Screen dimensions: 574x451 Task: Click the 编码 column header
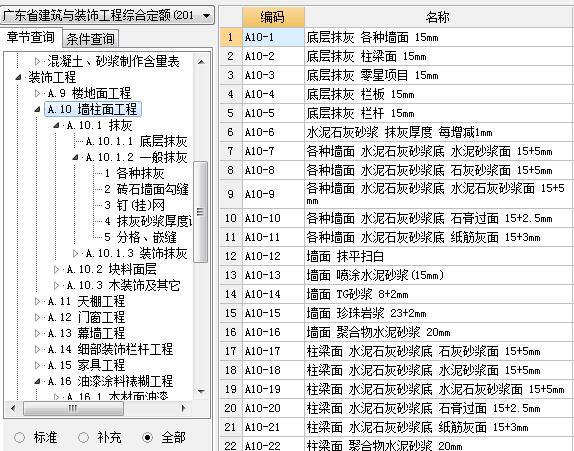[273, 17]
